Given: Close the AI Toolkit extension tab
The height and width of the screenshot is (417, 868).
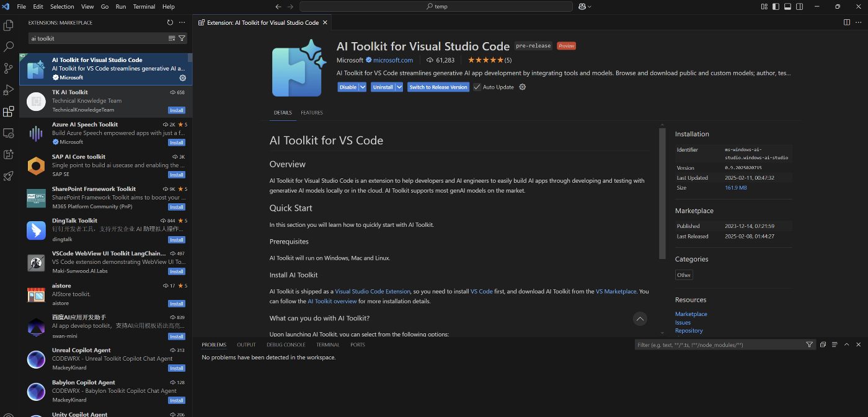Looking at the screenshot, I should click(x=324, y=22).
